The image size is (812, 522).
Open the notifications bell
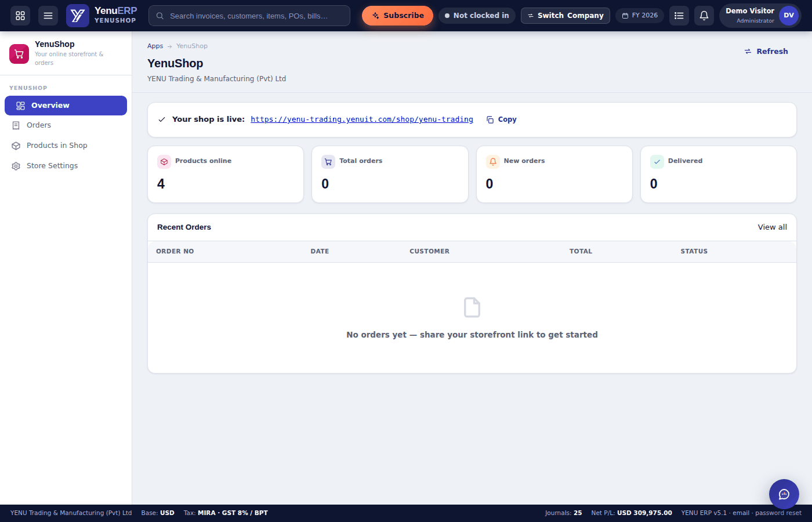click(704, 16)
